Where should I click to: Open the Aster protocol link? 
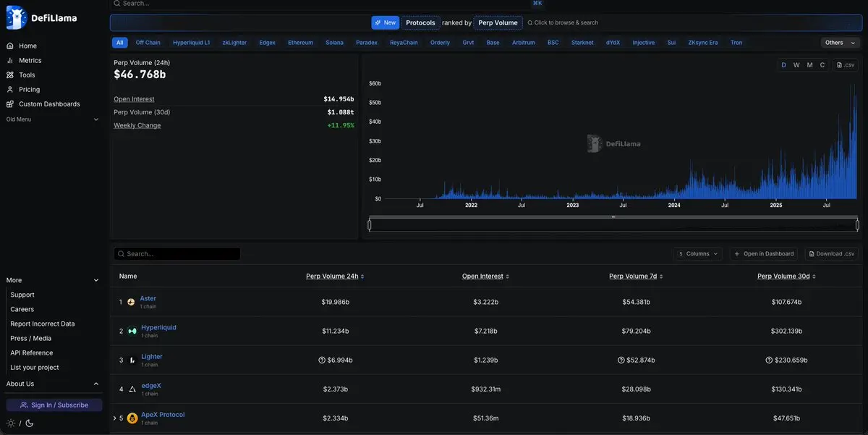(148, 298)
